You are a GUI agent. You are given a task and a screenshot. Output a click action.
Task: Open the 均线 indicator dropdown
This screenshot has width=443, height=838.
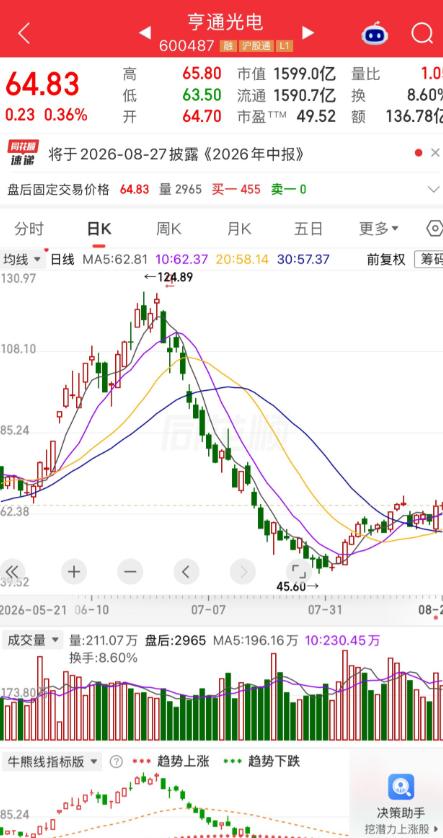[22, 260]
